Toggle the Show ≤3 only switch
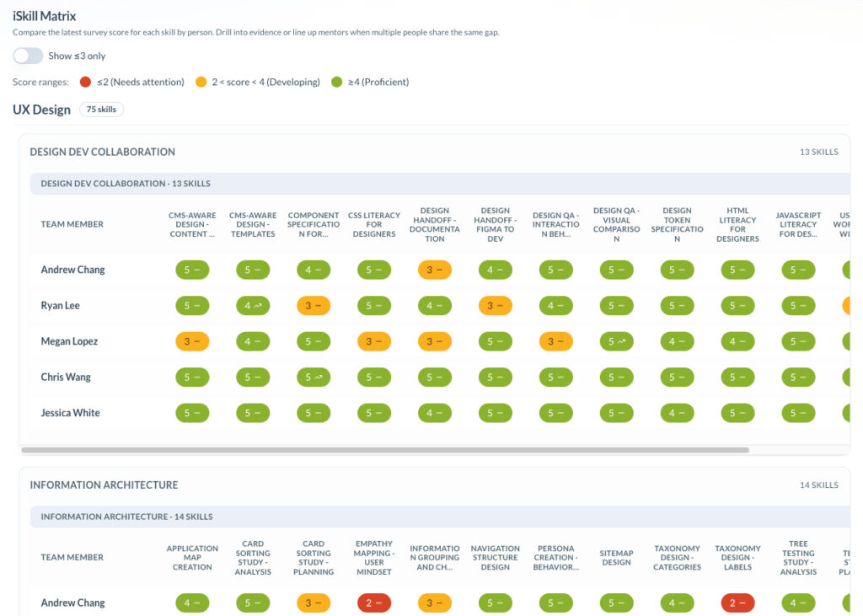863x616 pixels. tap(28, 56)
